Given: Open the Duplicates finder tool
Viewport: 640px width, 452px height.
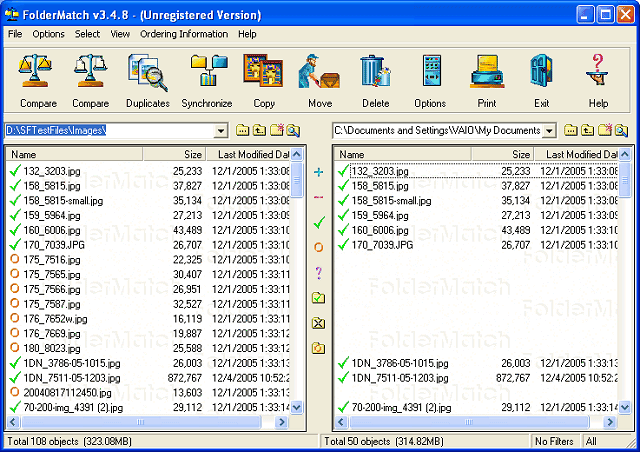Looking at the screenshot, I should coord(147,81).
